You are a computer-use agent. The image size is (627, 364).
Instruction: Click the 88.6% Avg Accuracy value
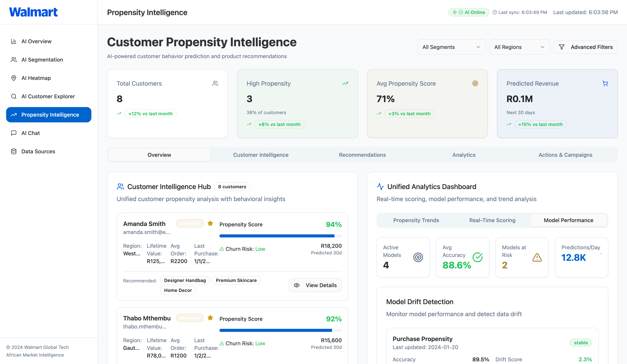tap(456, 265)
